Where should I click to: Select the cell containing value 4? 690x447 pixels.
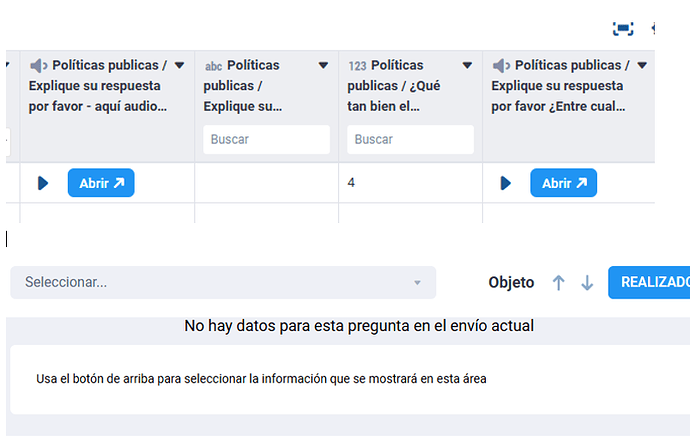(410, 183)
